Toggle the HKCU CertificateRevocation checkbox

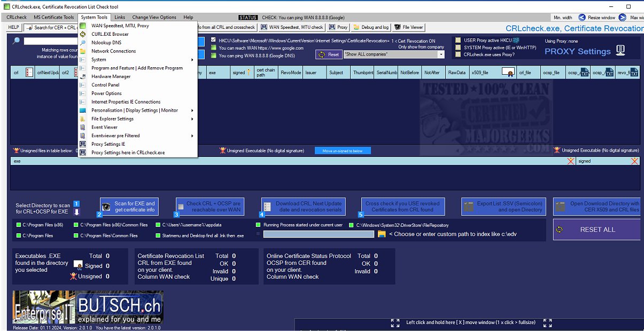tap(214, 40)
